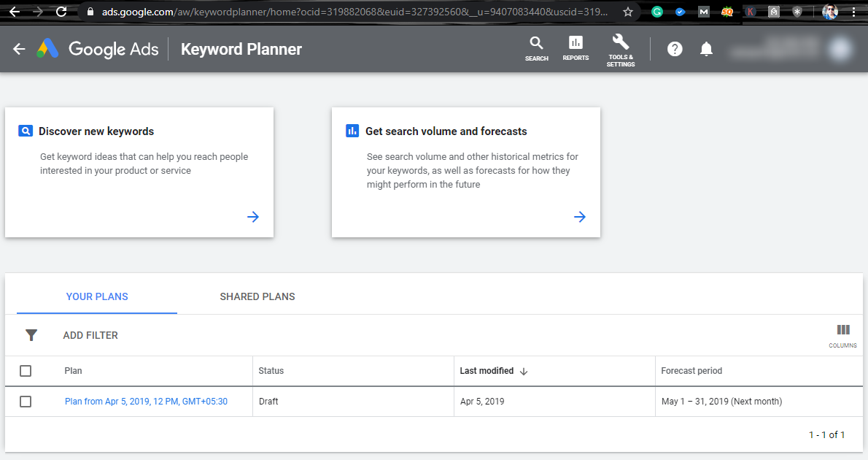Click the blue checkmark extension icon
The height and width of the screenshot is (460, 868).
(681, 12)
